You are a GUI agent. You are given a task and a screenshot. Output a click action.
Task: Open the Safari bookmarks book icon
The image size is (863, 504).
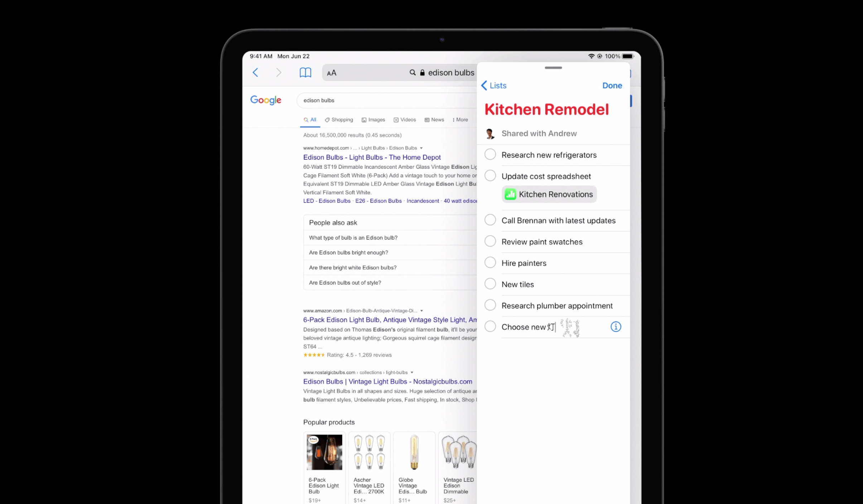click(x=305, y=73)
